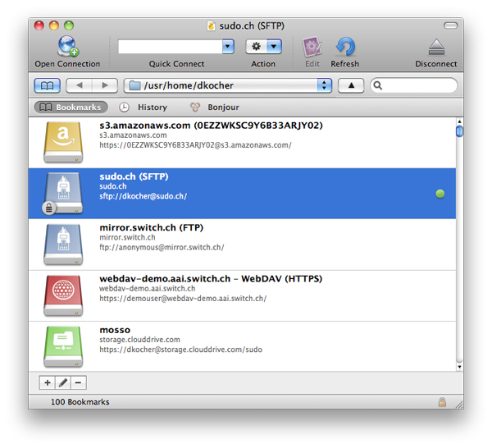The image size is (492, 448).
Task: Click the Edit toolbar icon
Action: [x=312, y=47]
